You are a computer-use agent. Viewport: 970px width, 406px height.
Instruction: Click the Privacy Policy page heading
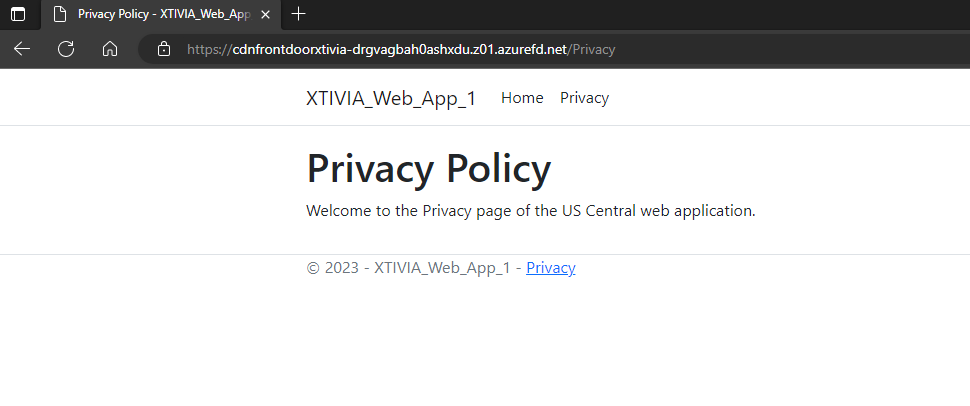pos(428,168)
